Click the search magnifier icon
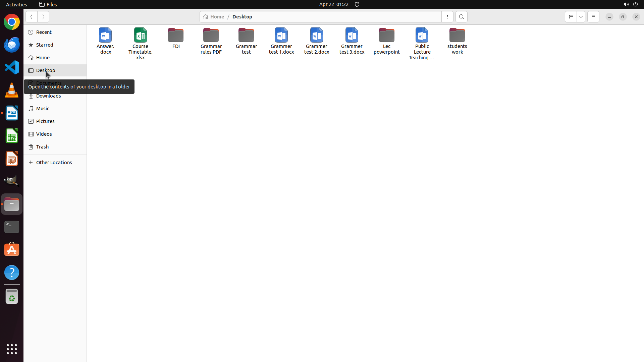The height and width of the screenshot is (362, 644). click(x=461, y=17)
